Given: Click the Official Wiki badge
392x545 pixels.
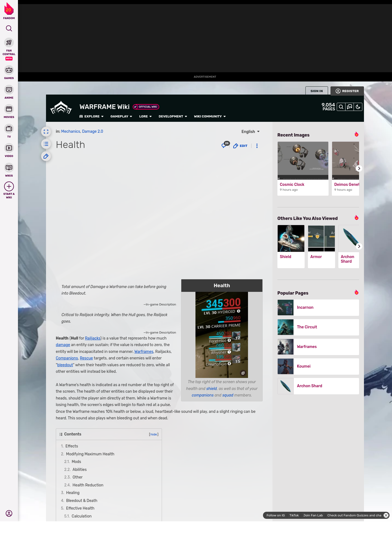Looking at the screenshot, I should (x=146, y=107).
